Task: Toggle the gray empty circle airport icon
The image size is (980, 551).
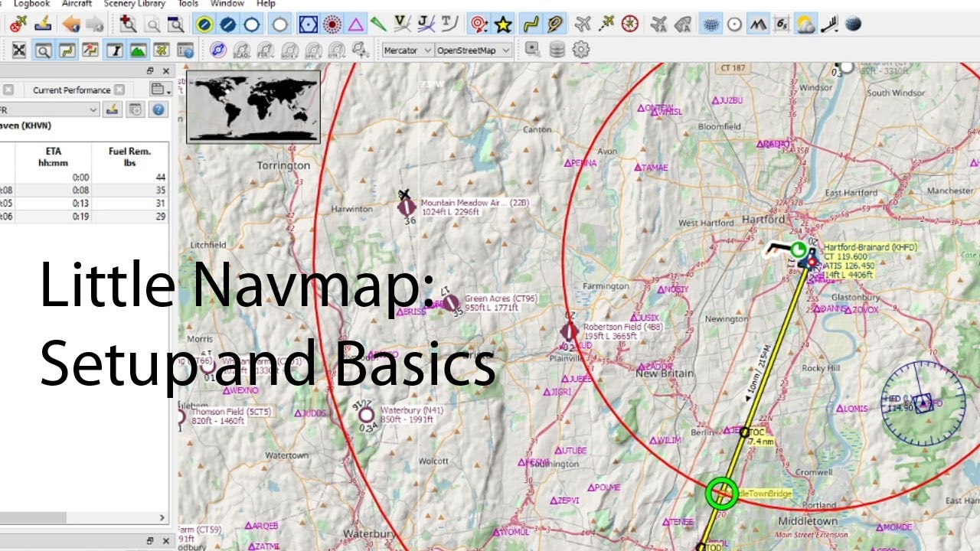Action: tap(280, 24)
